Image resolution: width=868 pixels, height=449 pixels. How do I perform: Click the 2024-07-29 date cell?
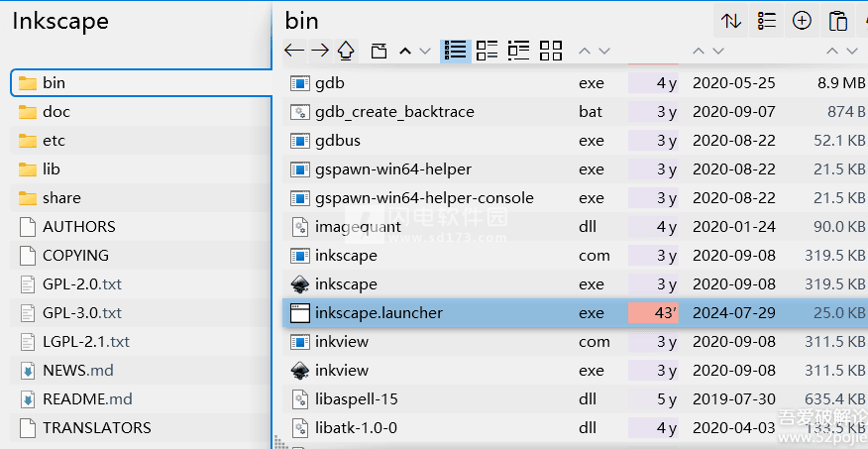[x=734, y=313]
